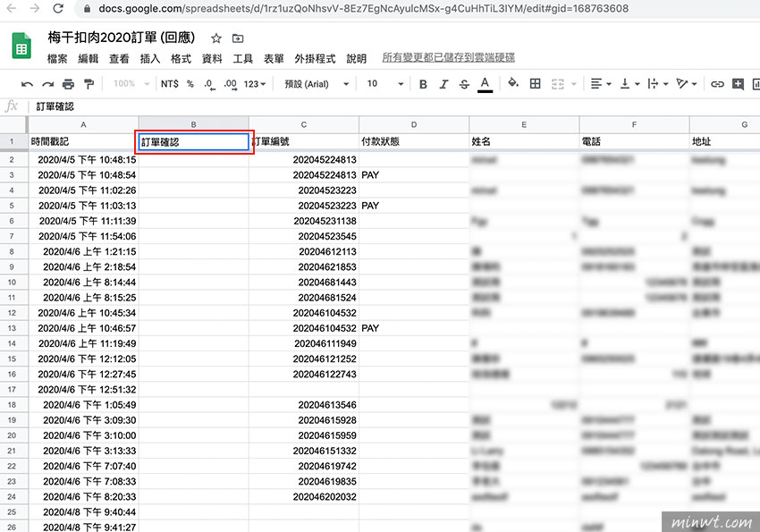This screenshot has height=532, width=760.
Task: Open the 123 number formats dropdown
Action: pyautogui.click(x=255, y=84)
